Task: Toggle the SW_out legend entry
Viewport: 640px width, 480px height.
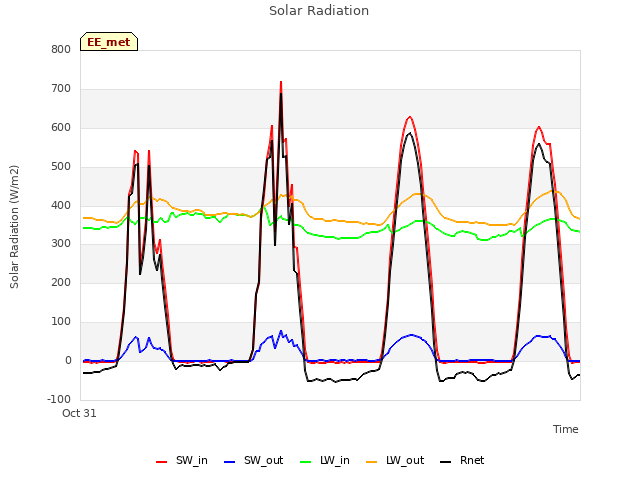Action: (253, 460)
